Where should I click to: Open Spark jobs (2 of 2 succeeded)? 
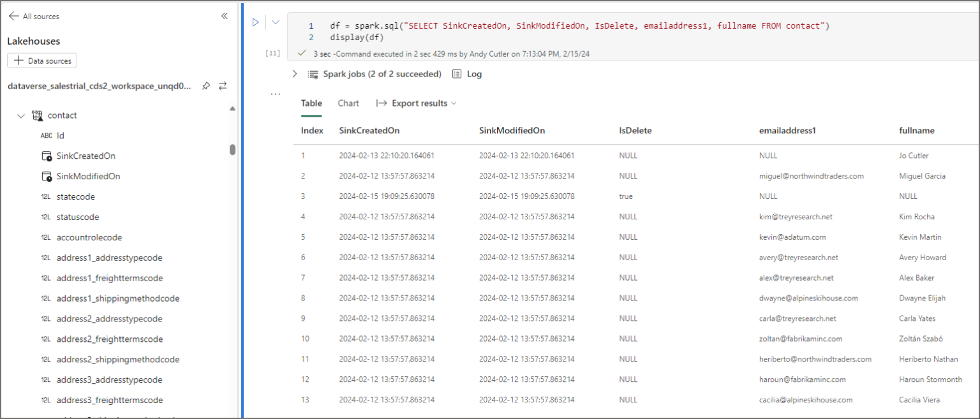[382, 74]
